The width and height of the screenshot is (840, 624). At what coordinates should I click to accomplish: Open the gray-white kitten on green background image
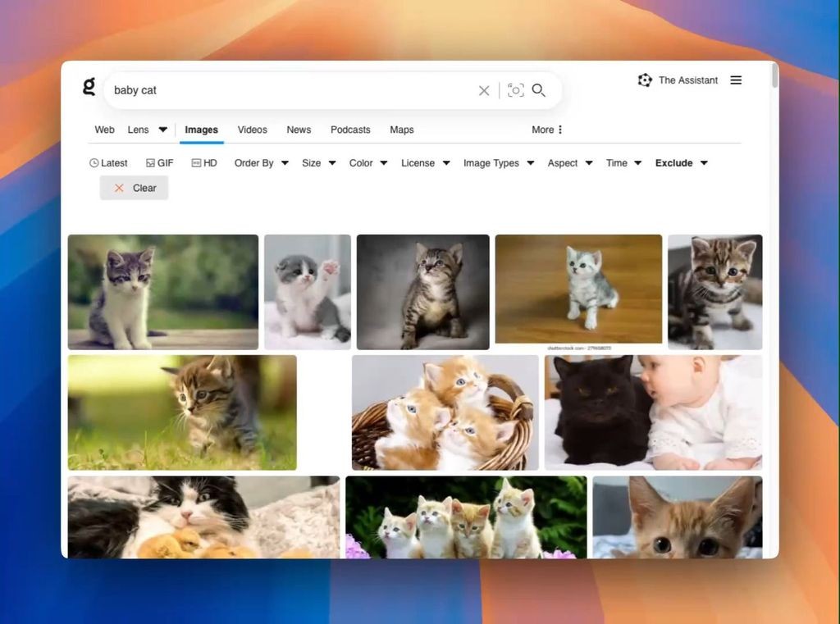coord(163,292)
